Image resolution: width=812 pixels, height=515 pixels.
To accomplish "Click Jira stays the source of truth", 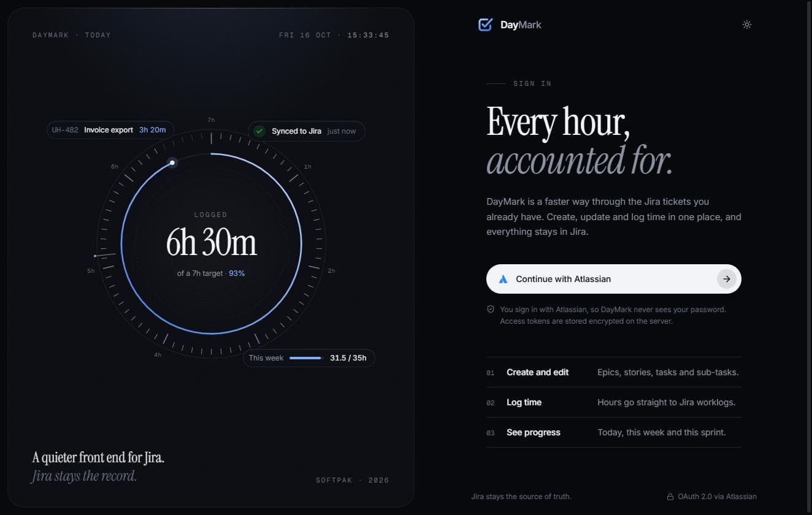I will tap(521, 497).
